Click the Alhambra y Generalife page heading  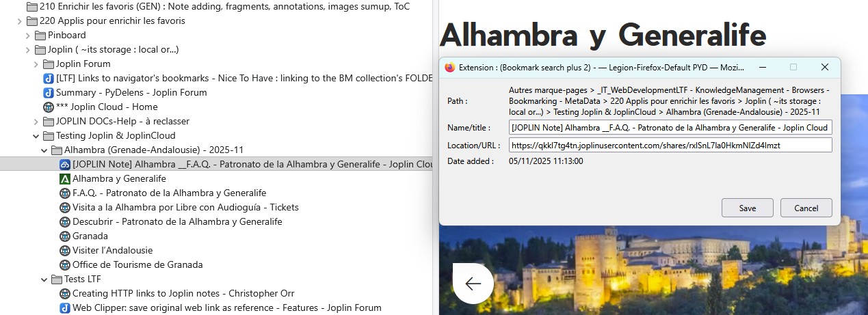(x=603, y=34)
